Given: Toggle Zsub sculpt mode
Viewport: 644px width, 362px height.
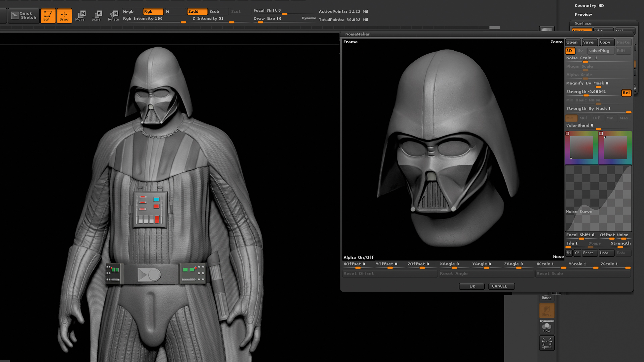Looking at the screenshot, I should coord(218,11).
